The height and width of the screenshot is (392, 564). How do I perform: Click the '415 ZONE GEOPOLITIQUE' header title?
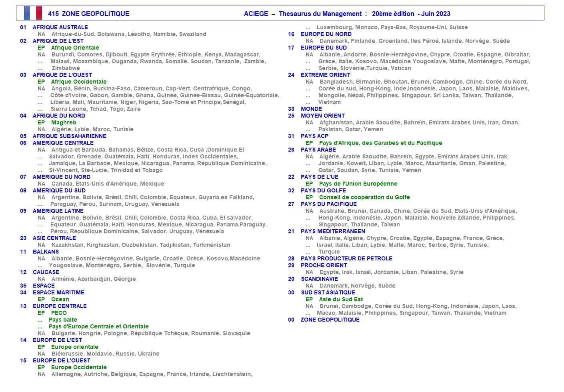tap(88, 14)
